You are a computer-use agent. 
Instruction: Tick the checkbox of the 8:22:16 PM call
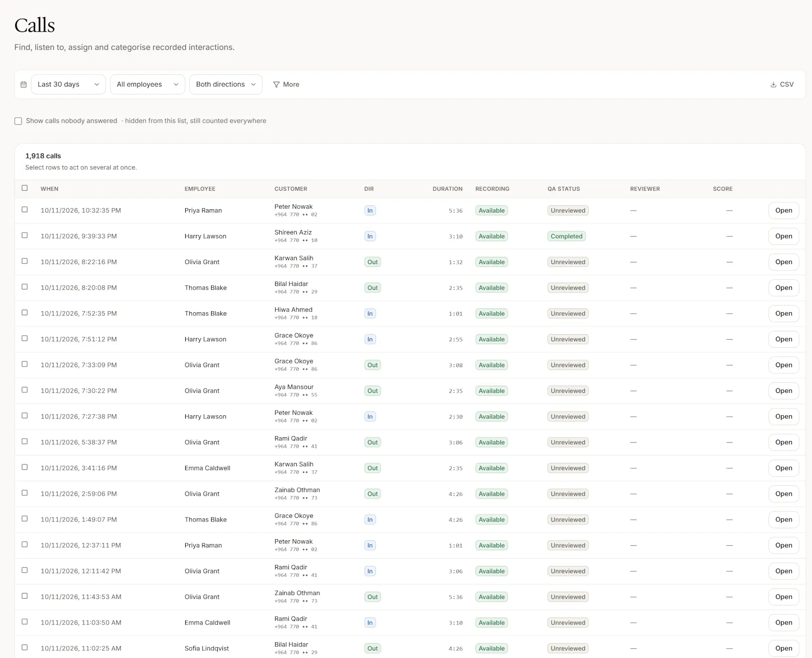[24, 261]
